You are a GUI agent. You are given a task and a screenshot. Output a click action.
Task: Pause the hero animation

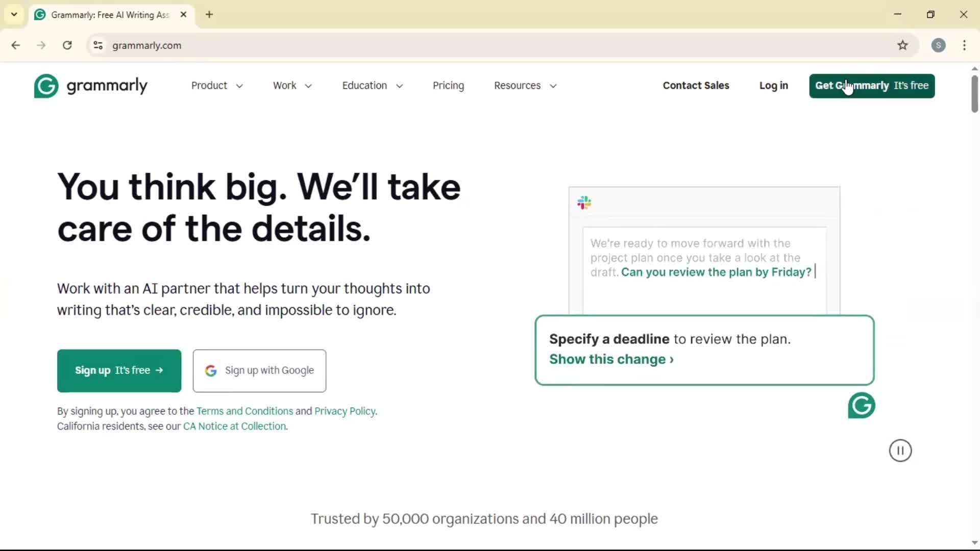pos(900,450)
